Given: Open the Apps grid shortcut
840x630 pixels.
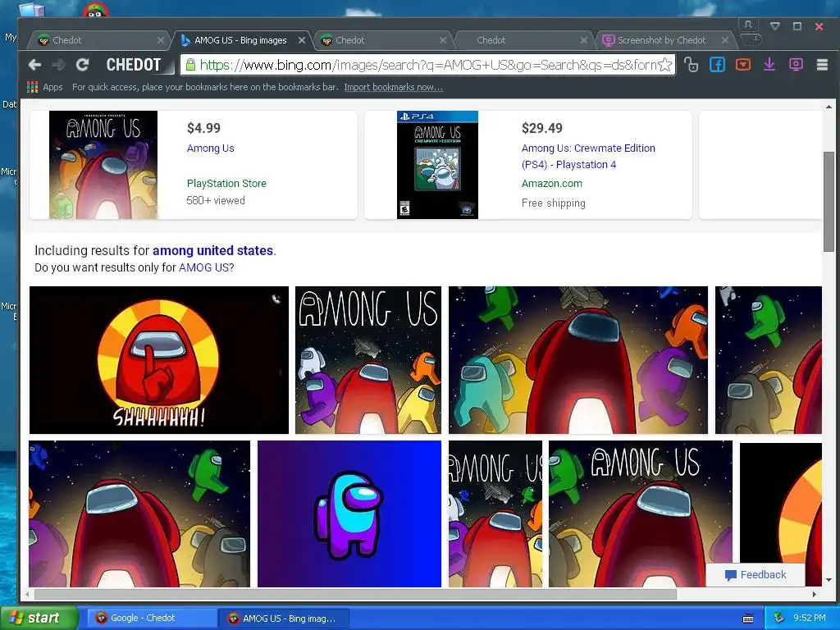Looking at the screenshot, I should (44, 87).
